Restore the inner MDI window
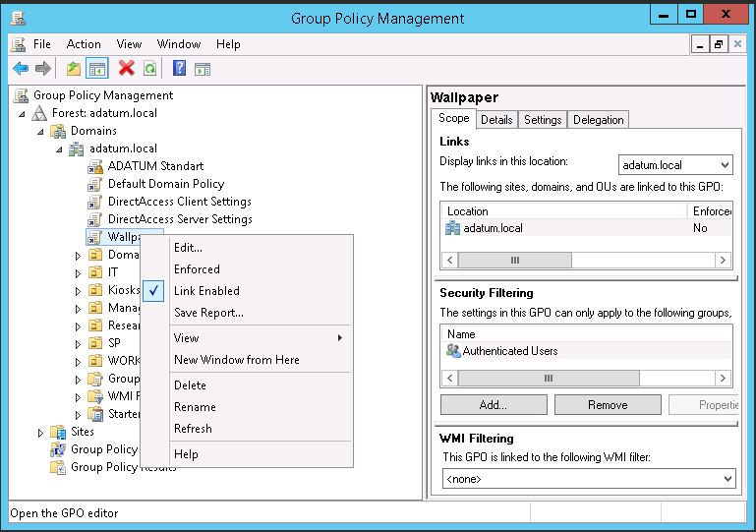 click(719, 44)
